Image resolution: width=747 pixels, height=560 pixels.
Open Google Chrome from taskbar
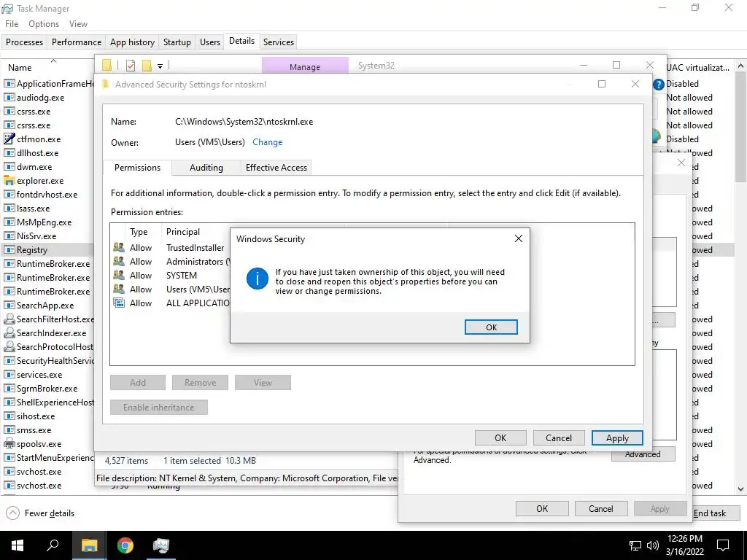(x=125, y=545)
